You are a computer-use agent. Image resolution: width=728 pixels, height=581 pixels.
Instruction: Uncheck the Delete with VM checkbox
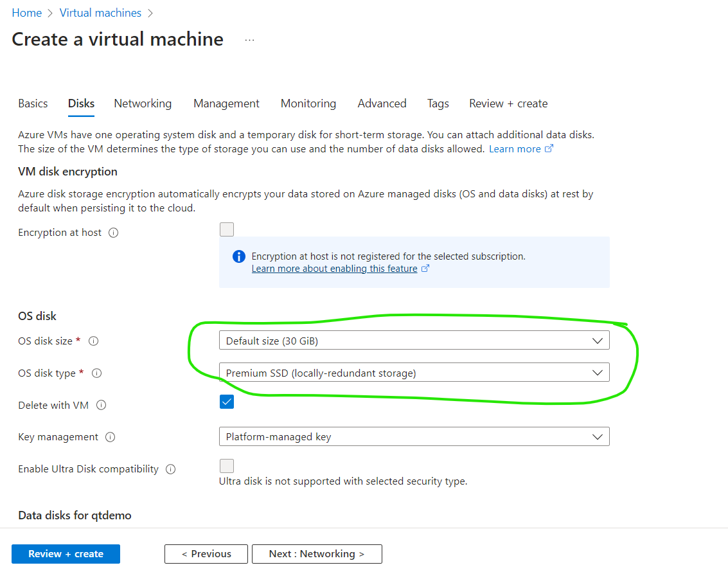coord(227,402)
